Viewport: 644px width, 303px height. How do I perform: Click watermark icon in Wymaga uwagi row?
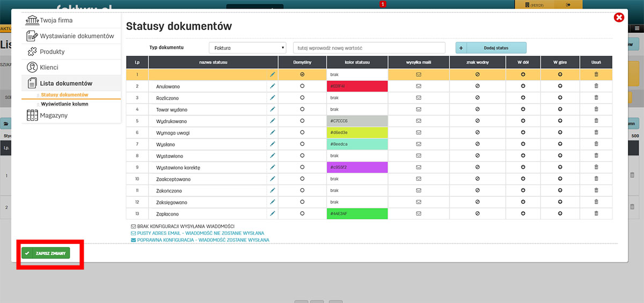tap(477, 133)
